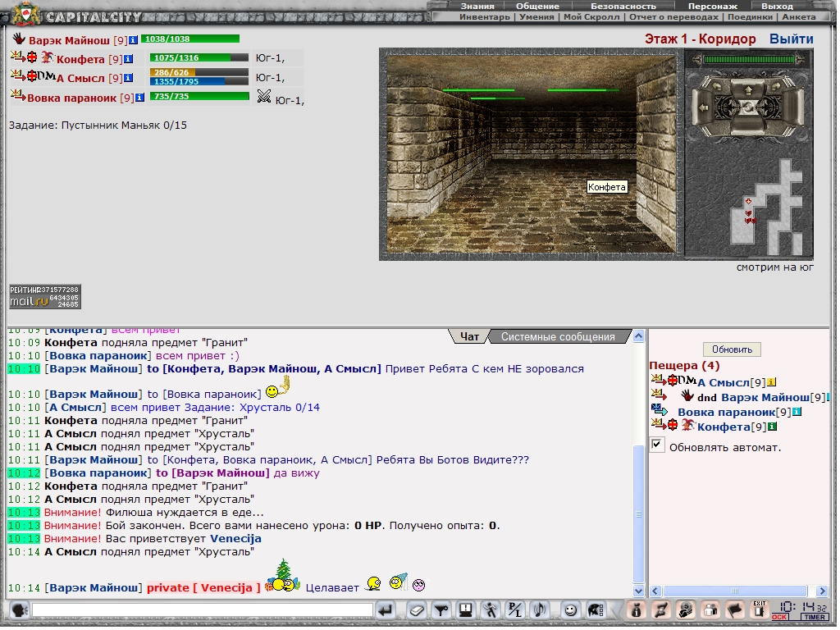This screenshot has width=840, height=630.
Task: Open the smiley emoticon picker
Action: [x=570, y=610]
